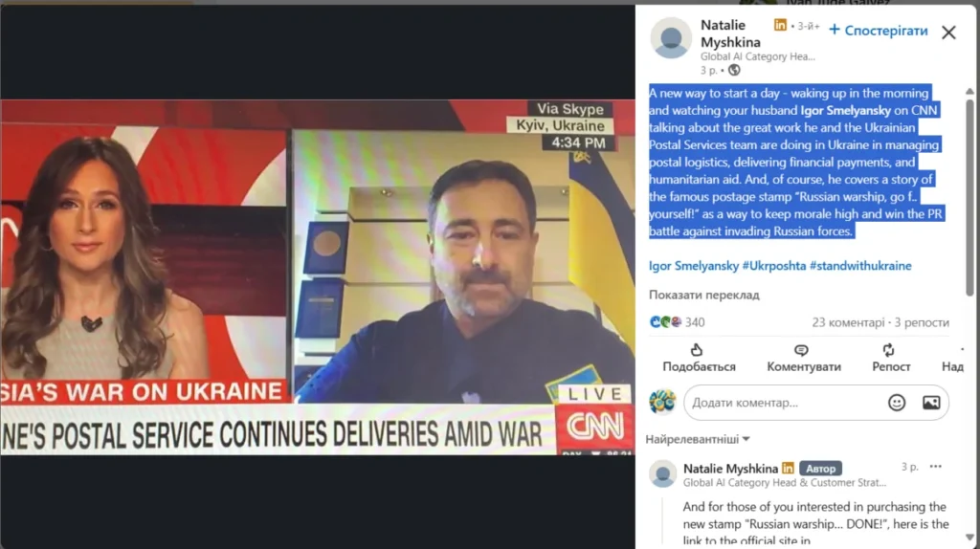980x549 pixels.
Task: Click LinkedIn premium badge near Natalie's name
Action: point(780,25)
